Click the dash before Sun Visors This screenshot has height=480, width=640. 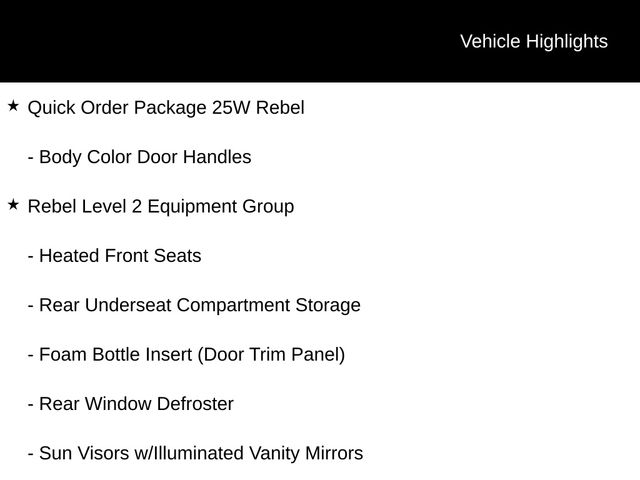point(31,453)
